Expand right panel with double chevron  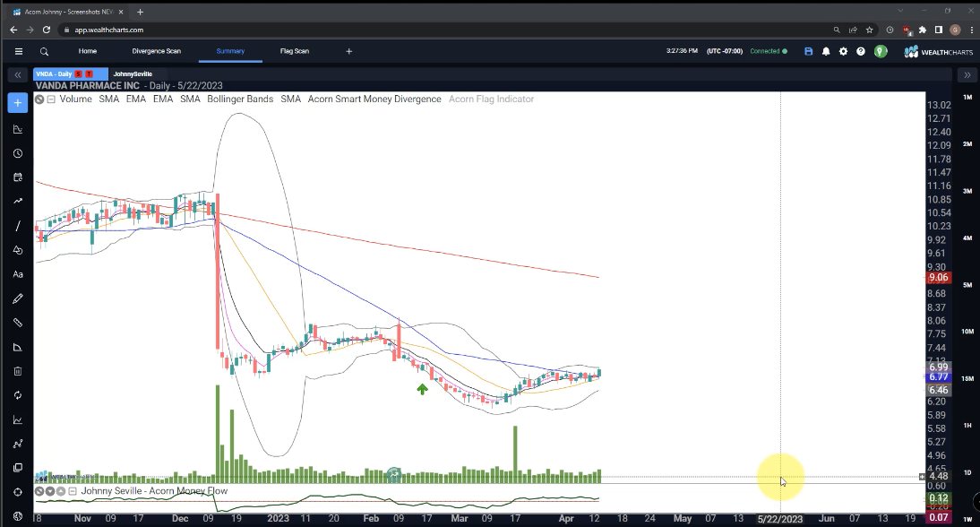(967, 75)
